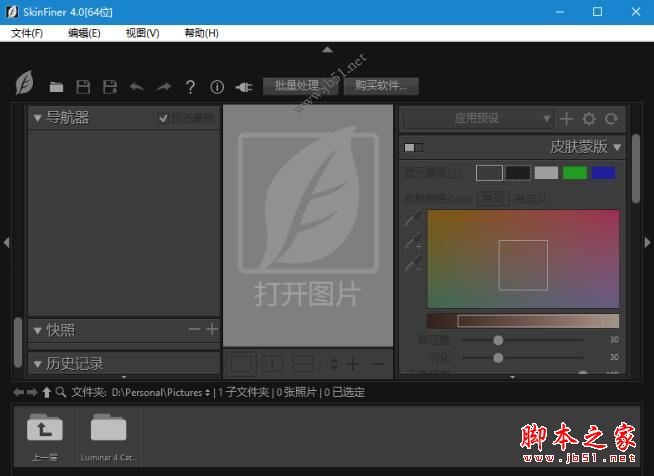
Task: Open the 文件(F) menu
Action: 27,33
